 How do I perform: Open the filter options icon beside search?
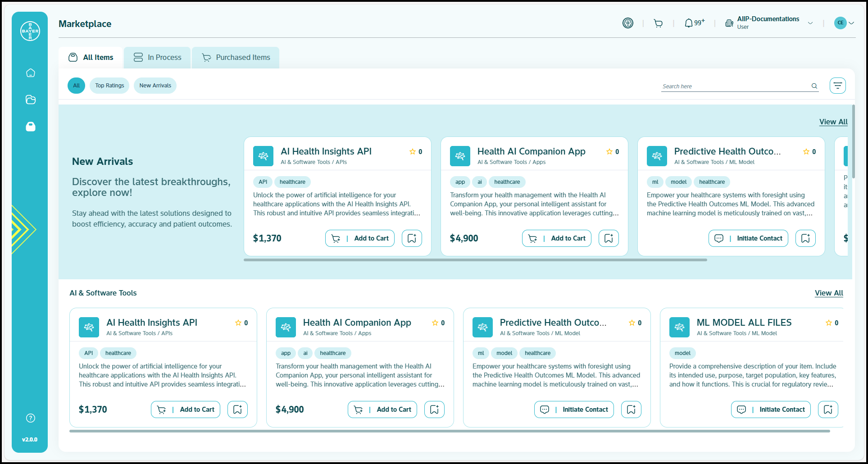tap(837, 86)
